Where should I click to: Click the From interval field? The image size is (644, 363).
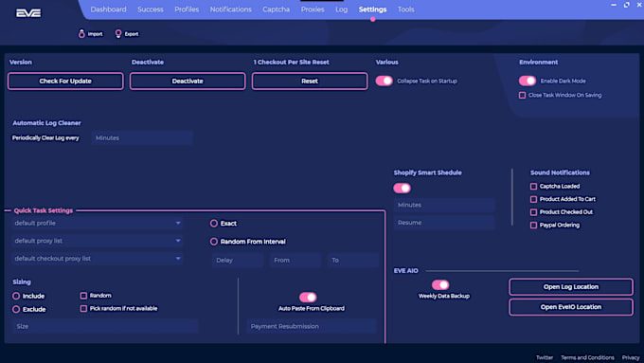[295, 261]
